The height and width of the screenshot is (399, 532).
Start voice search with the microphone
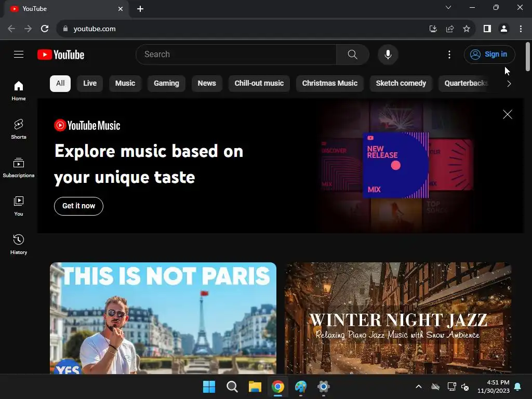388,54
